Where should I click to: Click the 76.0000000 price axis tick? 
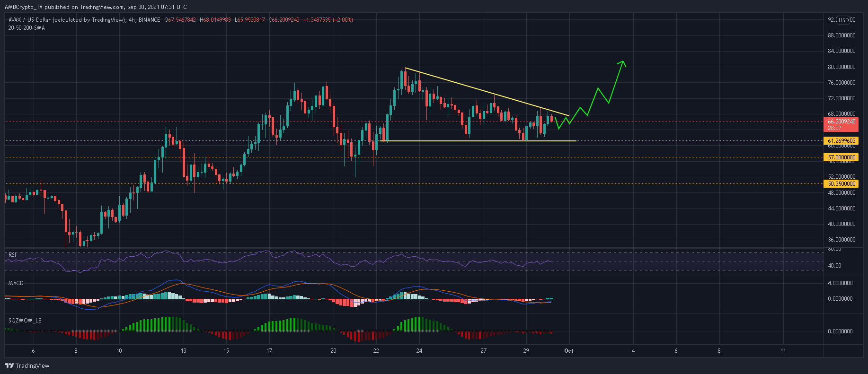click(x=841, y=83)
